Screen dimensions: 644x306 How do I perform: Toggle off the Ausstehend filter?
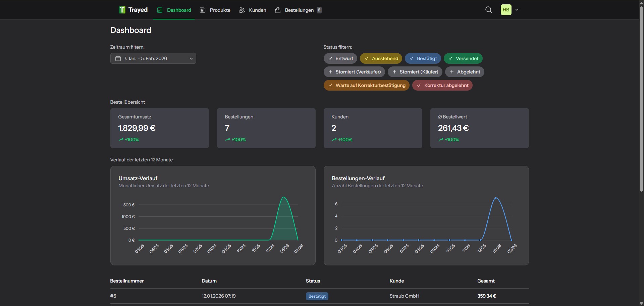tap(381, 58)
